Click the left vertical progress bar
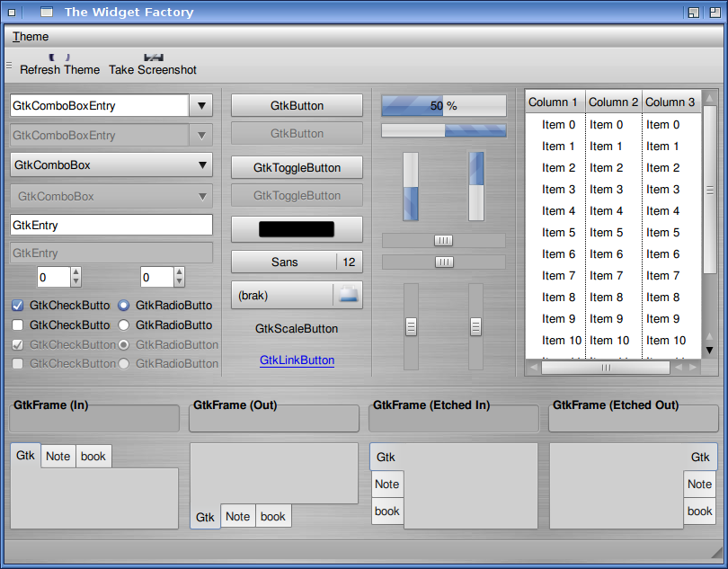The height and width of the screenshot is (569, 728). pyautogui.click(x=411, y=186)
